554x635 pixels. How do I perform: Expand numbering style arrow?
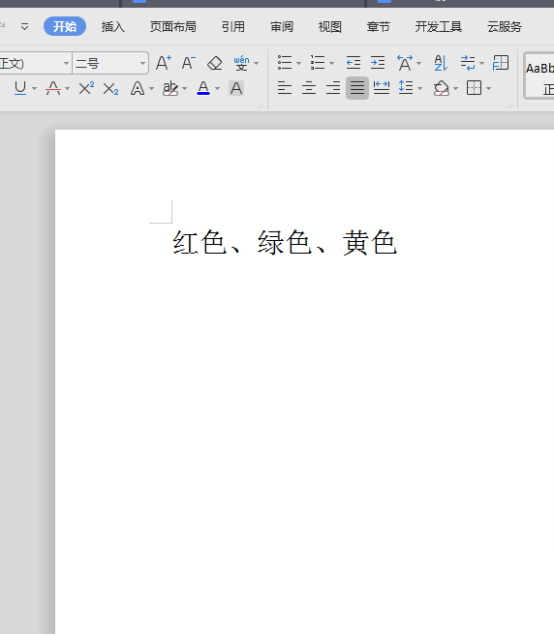332,64
